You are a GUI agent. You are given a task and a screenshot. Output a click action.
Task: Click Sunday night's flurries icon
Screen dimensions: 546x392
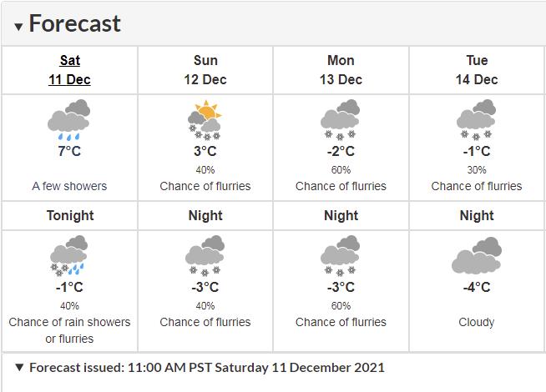(205, 256)
